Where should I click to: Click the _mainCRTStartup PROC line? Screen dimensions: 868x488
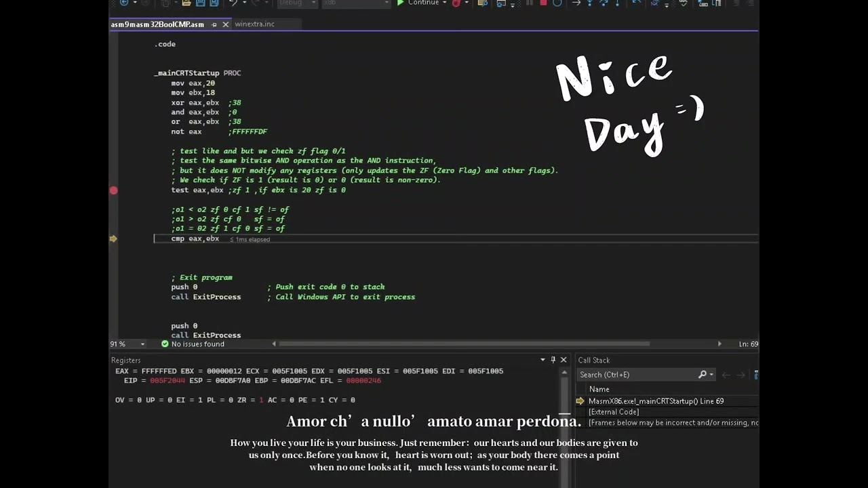[197, 73]
